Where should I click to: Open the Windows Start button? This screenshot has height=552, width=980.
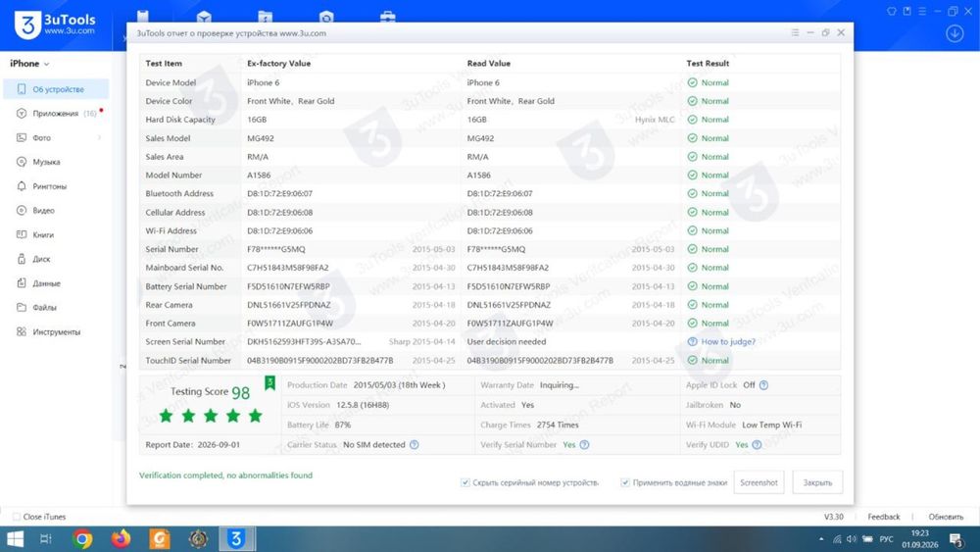pyautogui.click(x=15, y=539)
